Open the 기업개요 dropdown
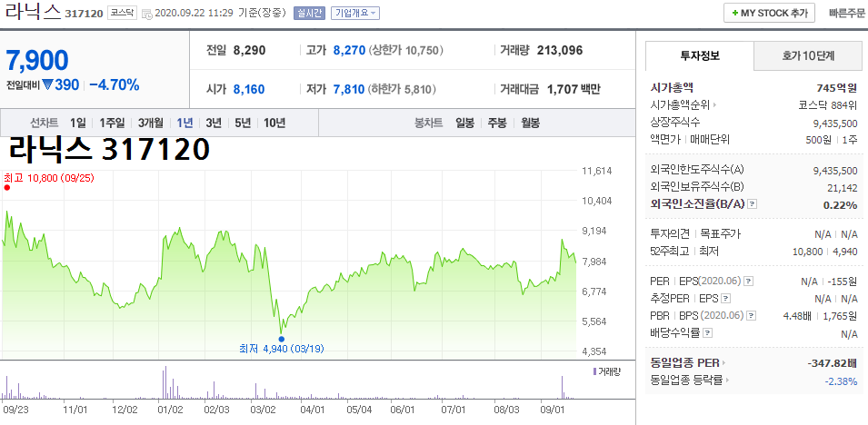The width and height of the screenshot is (868, 425). click(x=355, y=13)
